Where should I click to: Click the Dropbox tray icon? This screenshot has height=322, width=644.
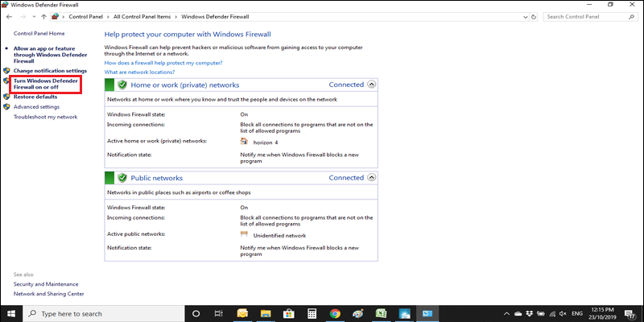(530, 314)
